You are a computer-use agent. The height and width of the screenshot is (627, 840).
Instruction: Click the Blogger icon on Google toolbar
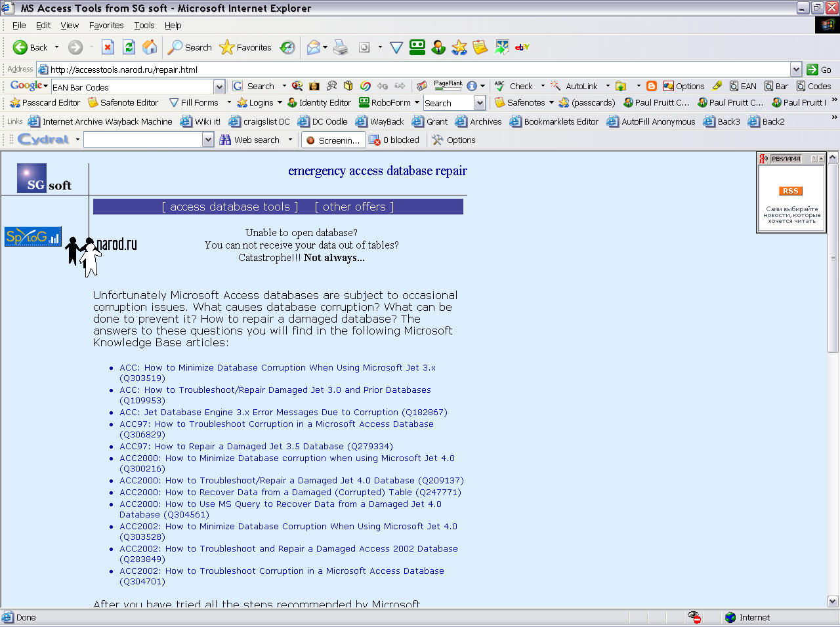[652, 86]
